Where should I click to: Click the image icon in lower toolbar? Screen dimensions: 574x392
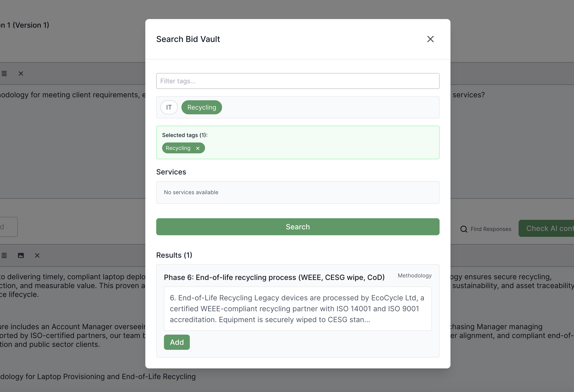coord(21,256)
